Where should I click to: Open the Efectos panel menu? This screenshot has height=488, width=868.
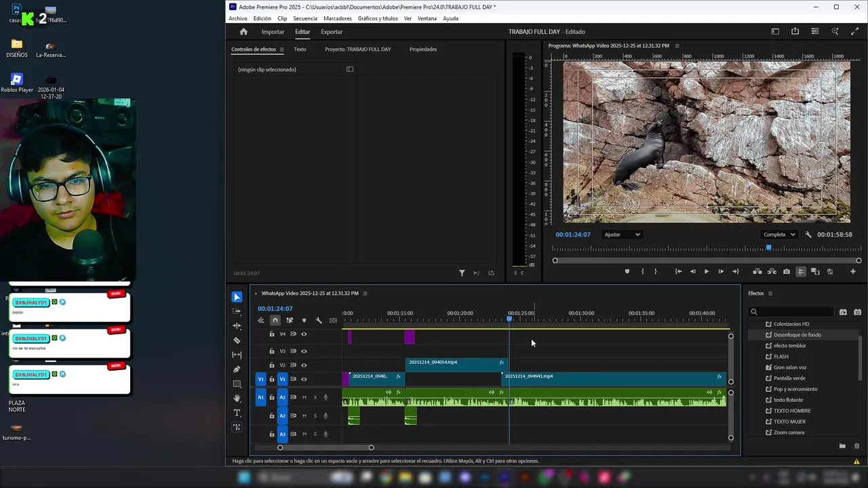tap(770, 293)
